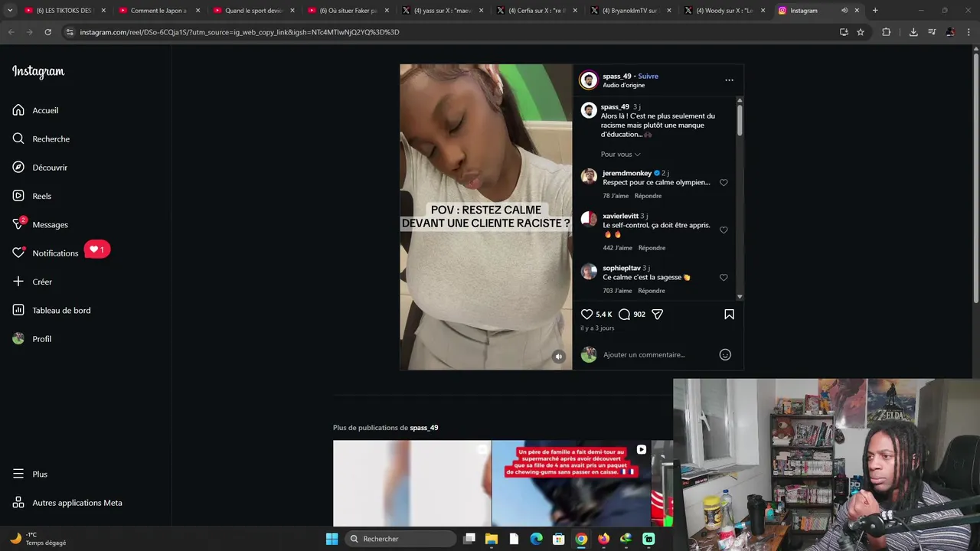Open Microsoft Edge from taskbar

536,539
